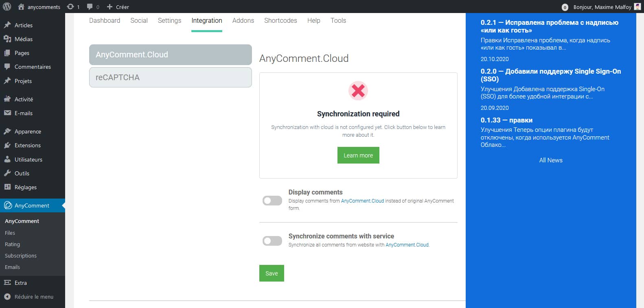Click the Médias icon in the sidebar
This screenshot has height=308, width=644.
7,39
